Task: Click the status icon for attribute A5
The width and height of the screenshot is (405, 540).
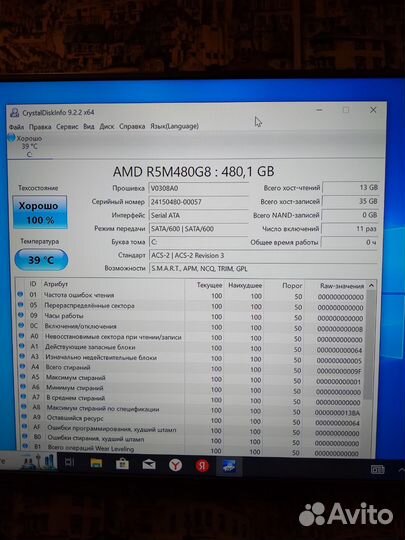Action: coord(23,376)
